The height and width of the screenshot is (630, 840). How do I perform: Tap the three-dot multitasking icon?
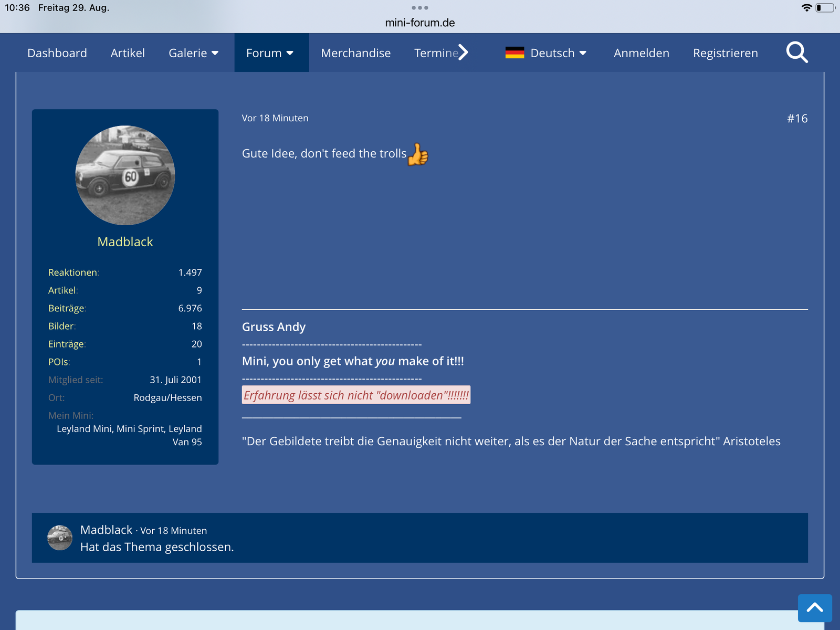[x=420, y=8]
